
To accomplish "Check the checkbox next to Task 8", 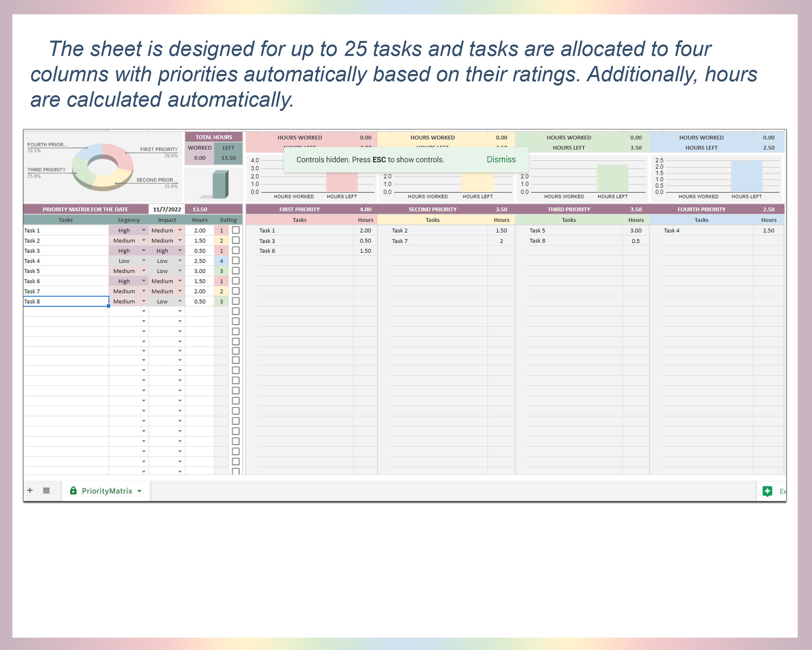I will pos(236,301).
